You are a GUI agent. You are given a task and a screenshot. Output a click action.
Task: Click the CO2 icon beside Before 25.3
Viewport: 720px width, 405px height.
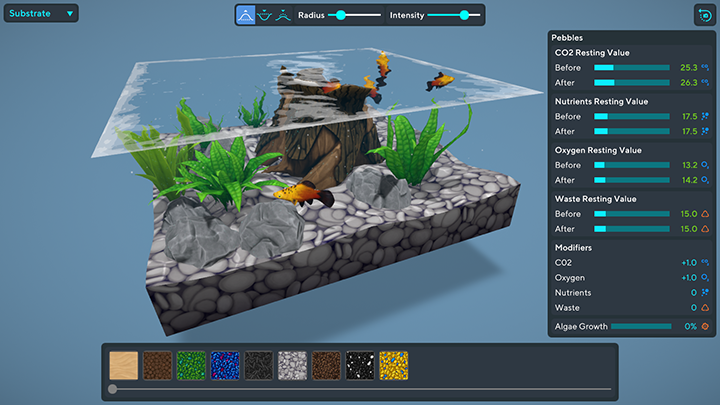click(705, 68)
